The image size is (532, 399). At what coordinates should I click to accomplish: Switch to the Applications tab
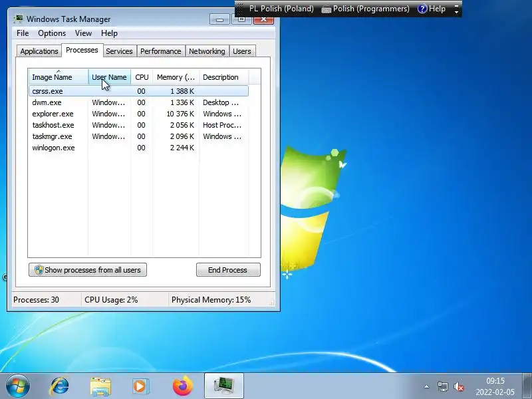(x=39, y=51)
